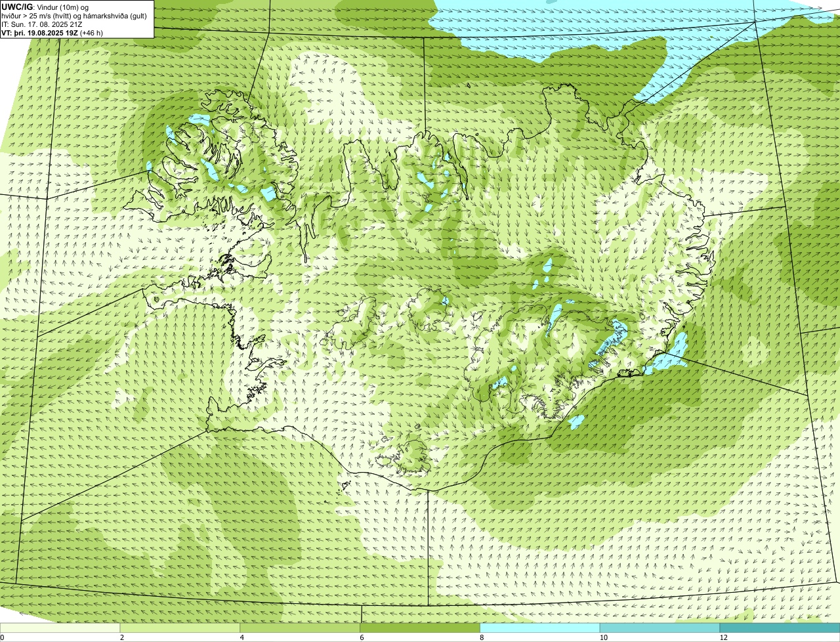840x642 pixels.
Task: Click the 'VT: þri. 19.08.2025 19Z (+46 h)' line
Action: point(52,33)
